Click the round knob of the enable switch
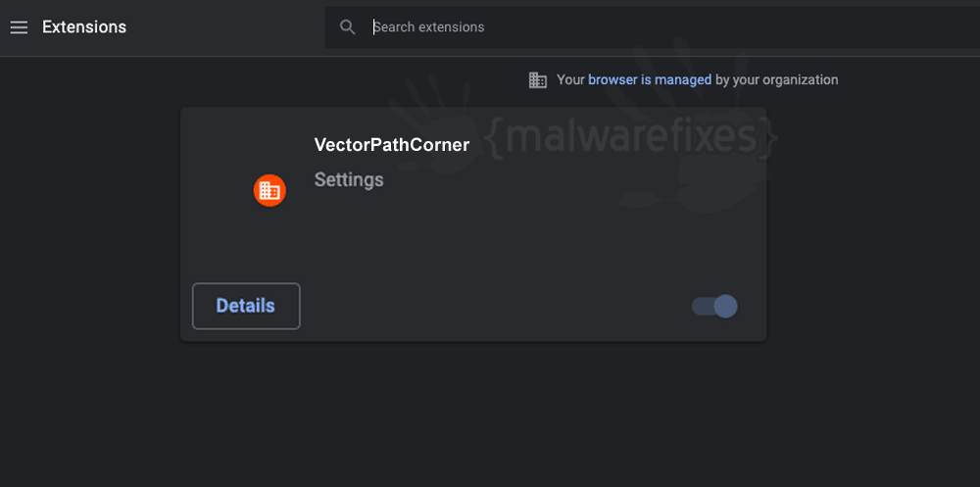Viewport: 980px width, 487px height. click(x=725, y=307)
